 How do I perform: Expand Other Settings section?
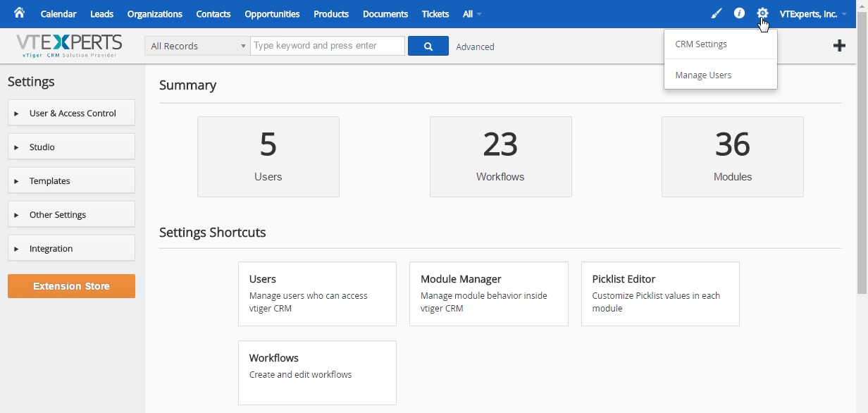[x=71, y=215]
